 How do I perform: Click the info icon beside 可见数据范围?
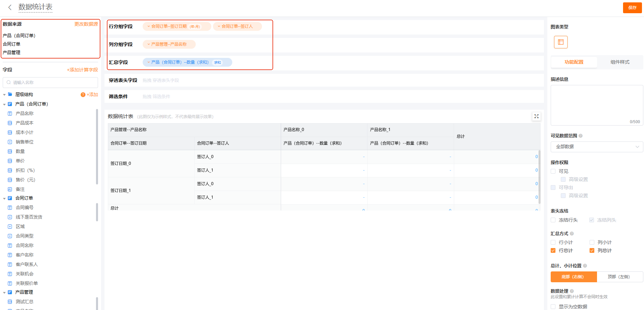pos(581,136)
